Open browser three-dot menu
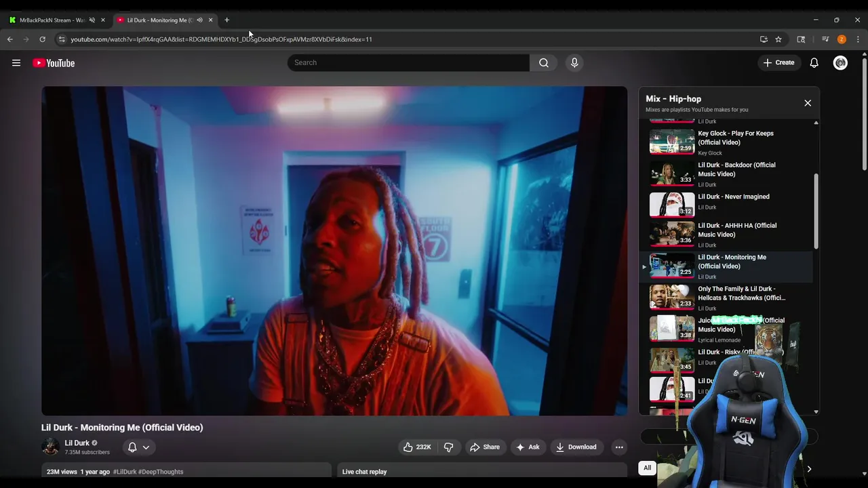This screenshot has width=868, height=488. coord(858,39)
